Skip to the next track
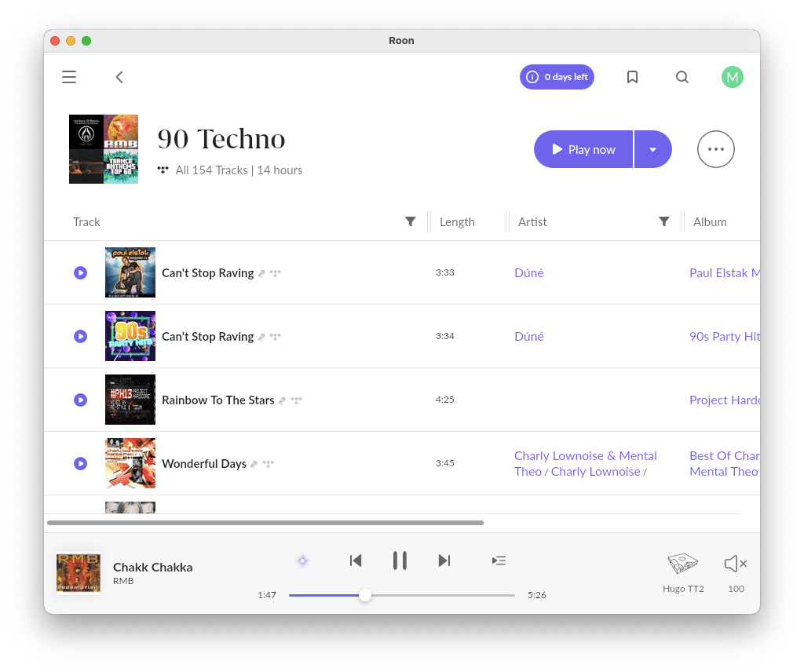The image size is (804, 672). (444, 561)
